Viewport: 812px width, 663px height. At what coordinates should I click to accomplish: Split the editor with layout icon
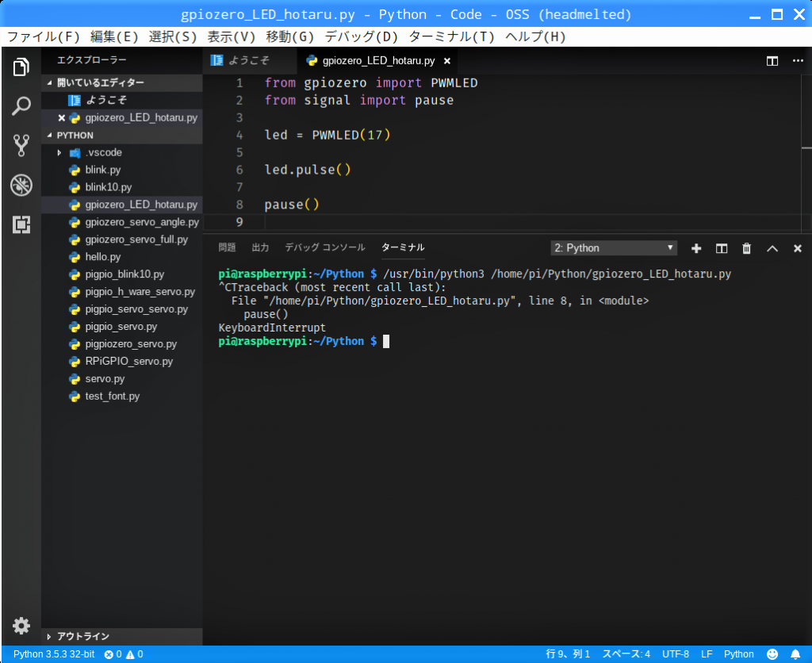(x=772, y=61)
